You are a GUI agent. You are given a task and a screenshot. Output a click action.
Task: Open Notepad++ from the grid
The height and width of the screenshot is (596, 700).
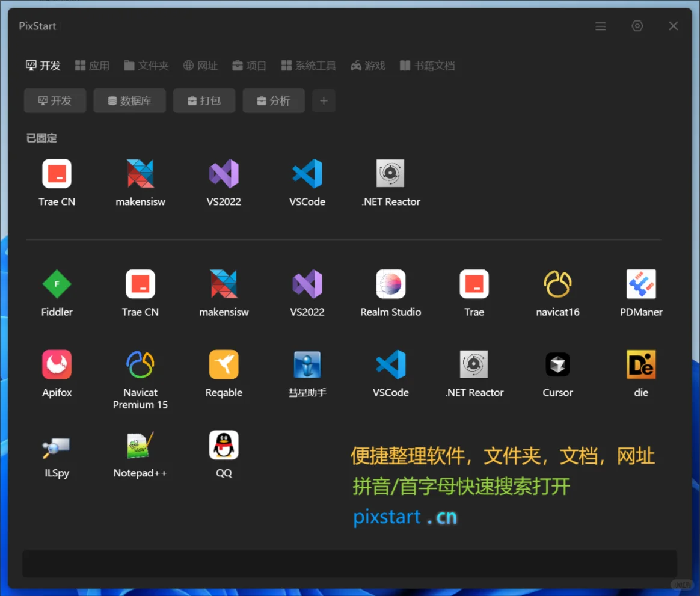[x=140, y=444]
